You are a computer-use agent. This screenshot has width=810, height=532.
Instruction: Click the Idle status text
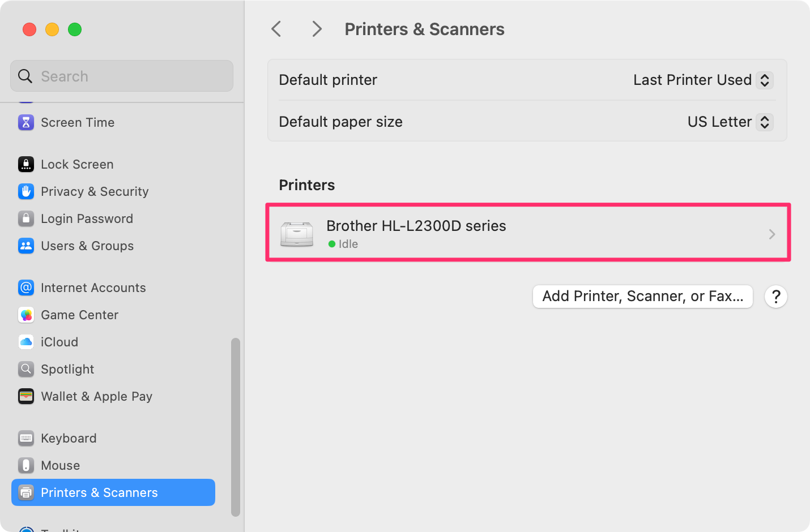(x=348, y=244)
